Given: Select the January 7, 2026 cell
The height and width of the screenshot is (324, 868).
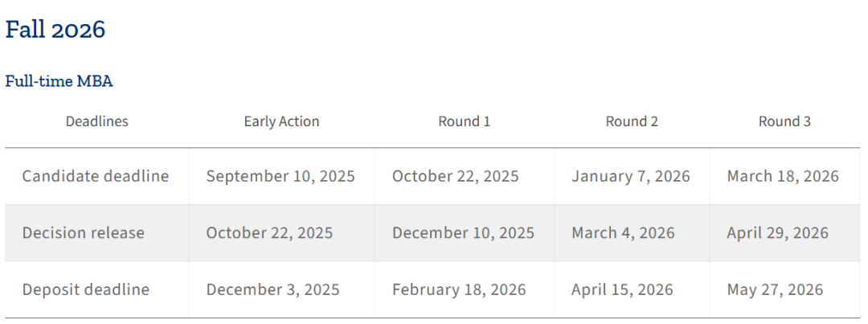Looking at the screenshot, I should pos(631,176).
